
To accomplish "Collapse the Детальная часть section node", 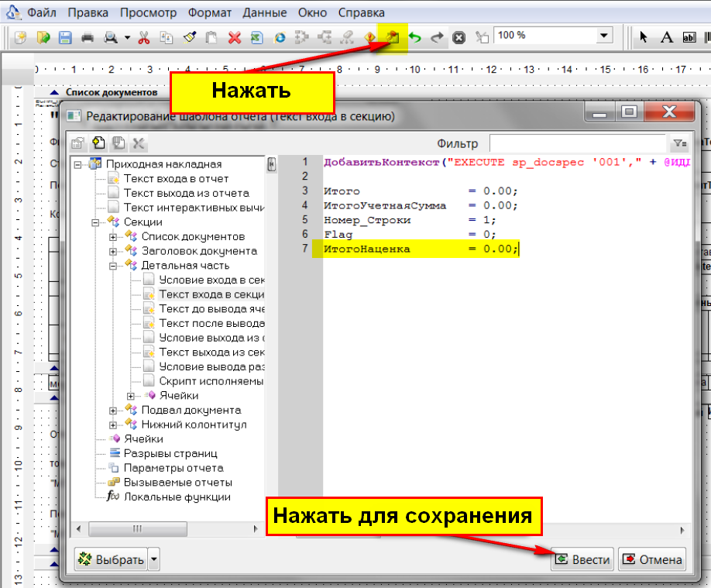I will point(113,266).
